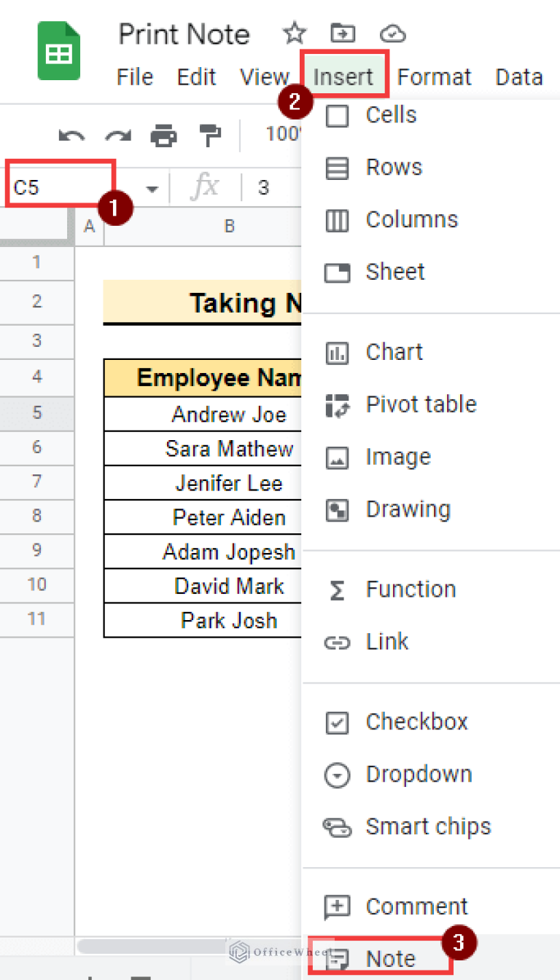Click the undo arrow icon

(71, 136)
